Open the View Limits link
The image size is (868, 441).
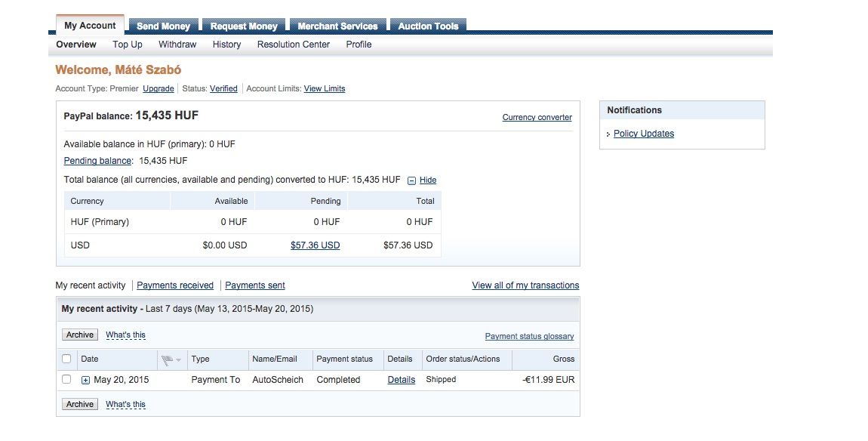[325, 88]
